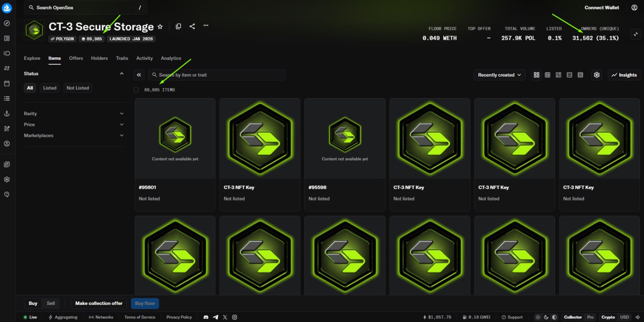Select the Buy option in footer
This screenshot has width=644, height=322.
pyautogui.click(x=33, y=303)
